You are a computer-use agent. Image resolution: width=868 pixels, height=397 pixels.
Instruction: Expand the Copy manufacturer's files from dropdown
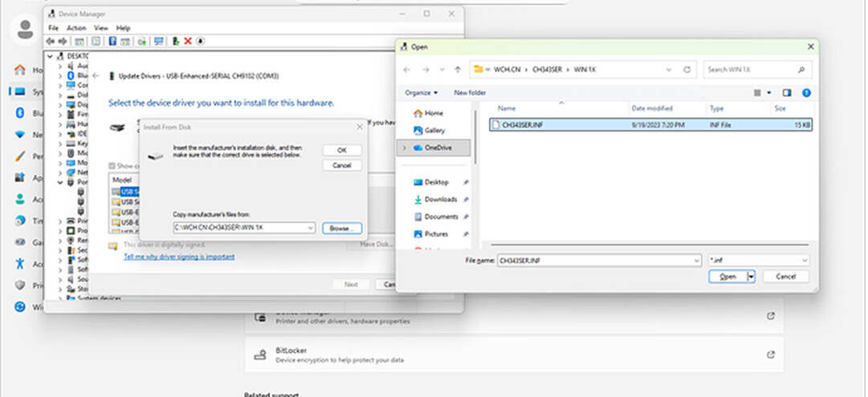(310, 228)
